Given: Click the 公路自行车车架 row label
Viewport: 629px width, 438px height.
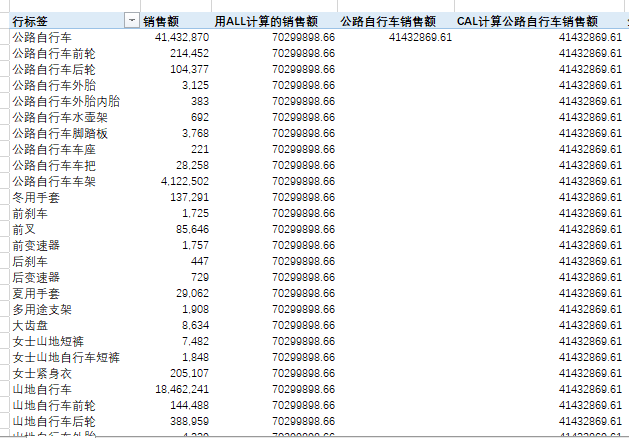Looking at the screenshot, I should coord(54,182).
